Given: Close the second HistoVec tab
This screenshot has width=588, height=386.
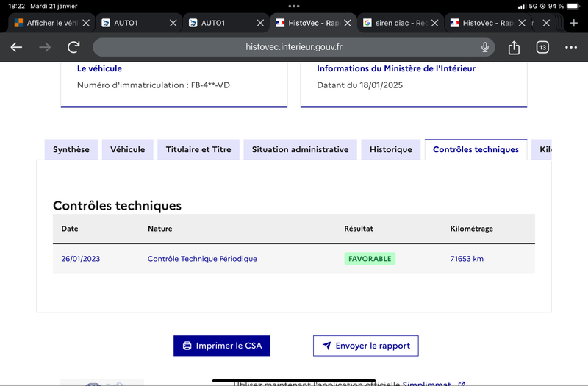Looking at the screenshot, I should tap(522, 23).
